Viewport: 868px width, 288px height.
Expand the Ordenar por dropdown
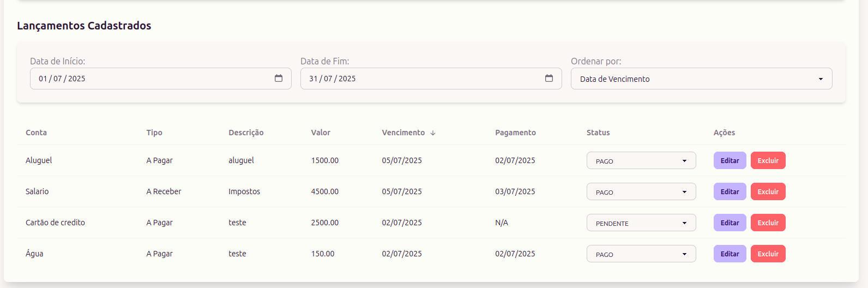coord(701,79)
